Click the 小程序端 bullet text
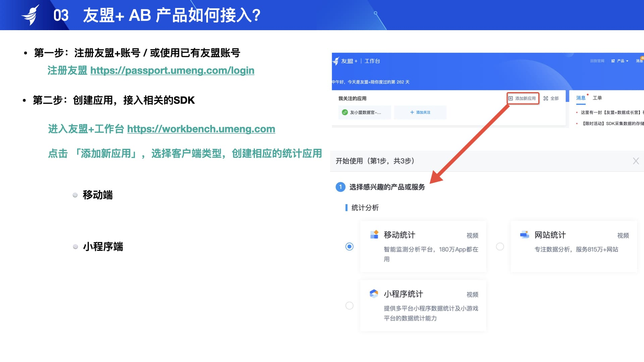The width and height of the screenshot is (644, 362). 103,247
